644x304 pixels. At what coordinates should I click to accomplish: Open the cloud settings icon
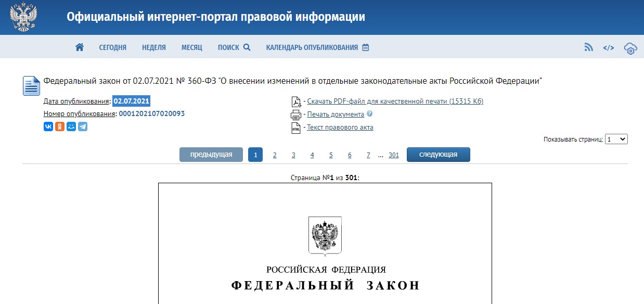tap(630, 48)
